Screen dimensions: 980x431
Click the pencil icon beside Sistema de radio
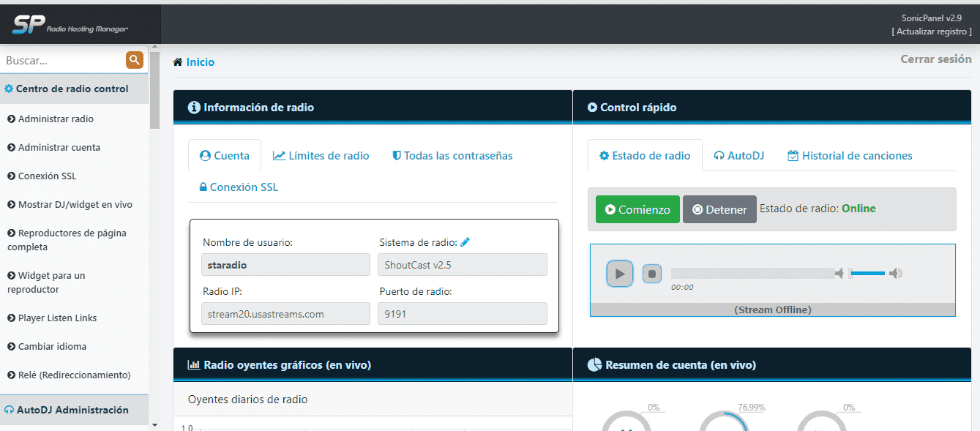(465, 242)
